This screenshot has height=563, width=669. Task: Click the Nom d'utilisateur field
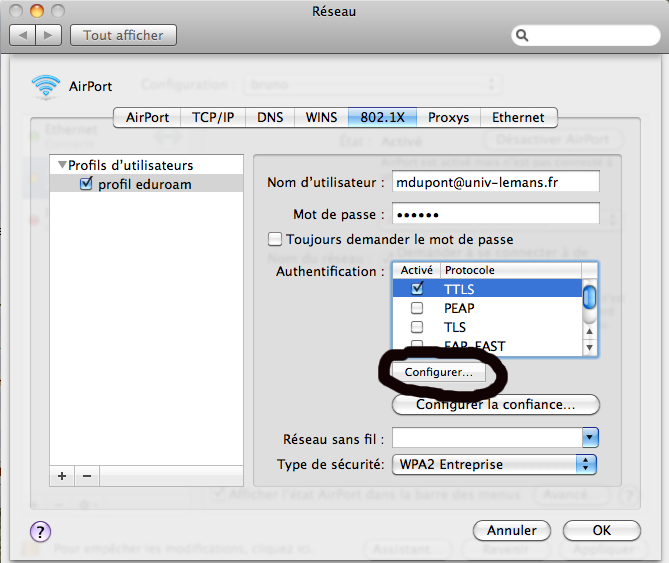click(x=495, y=182)
